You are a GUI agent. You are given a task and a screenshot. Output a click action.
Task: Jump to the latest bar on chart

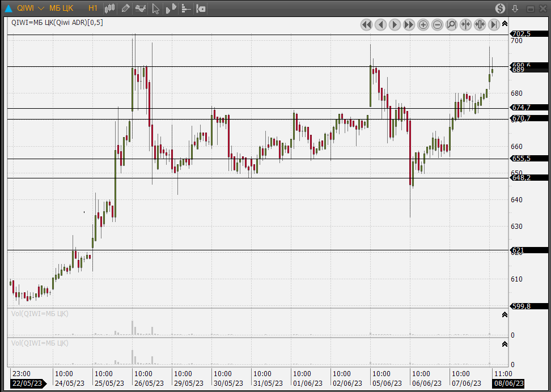coord(494,24)
